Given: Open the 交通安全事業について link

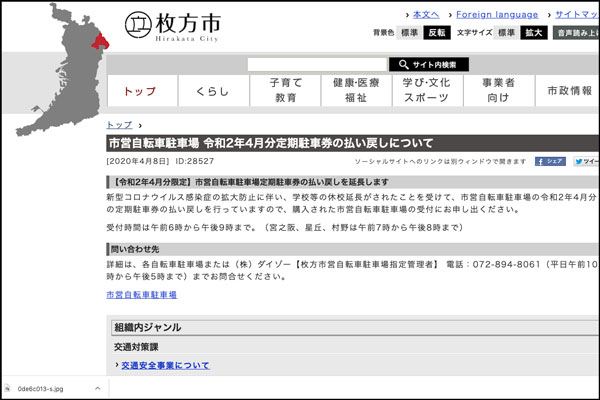Looking at the screenshot, I should 165,367.
